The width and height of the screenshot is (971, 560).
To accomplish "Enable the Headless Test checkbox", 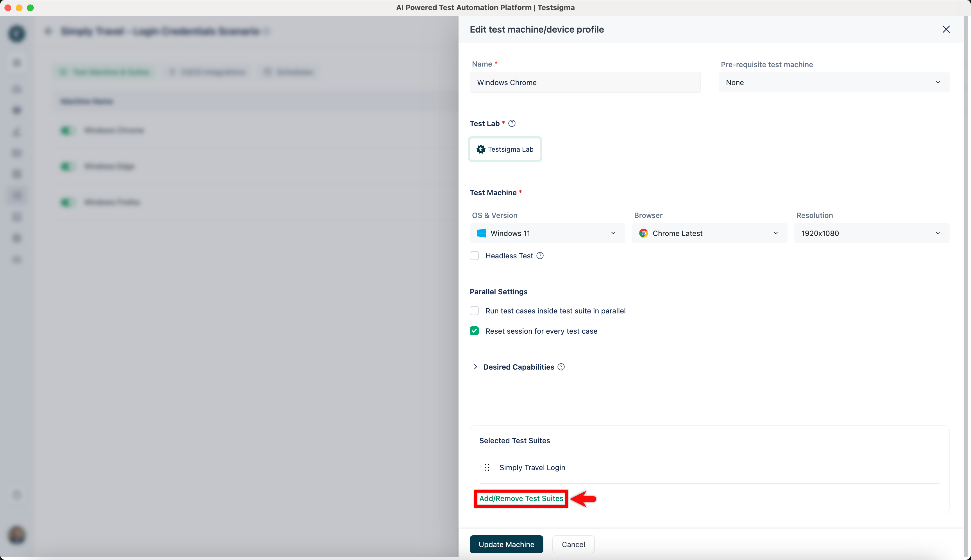I will (474, 256).
